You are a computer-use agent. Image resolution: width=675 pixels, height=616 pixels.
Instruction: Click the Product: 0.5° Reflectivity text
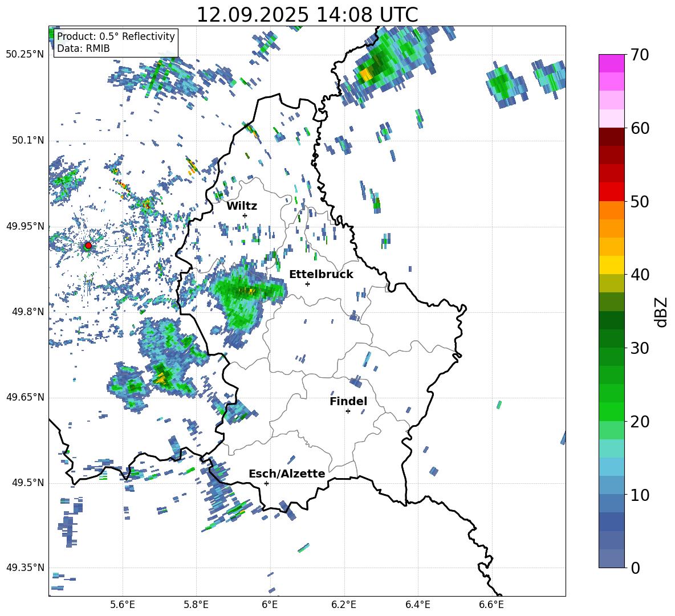tap(116, 36)
